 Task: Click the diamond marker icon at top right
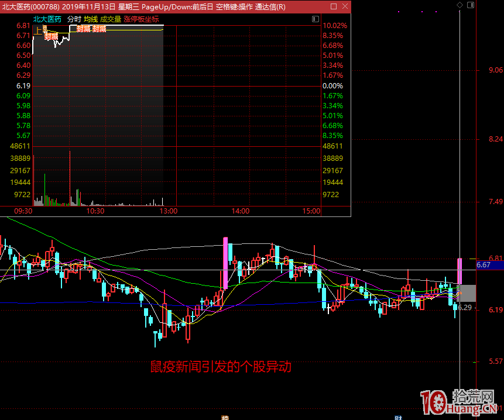[460, 5]
